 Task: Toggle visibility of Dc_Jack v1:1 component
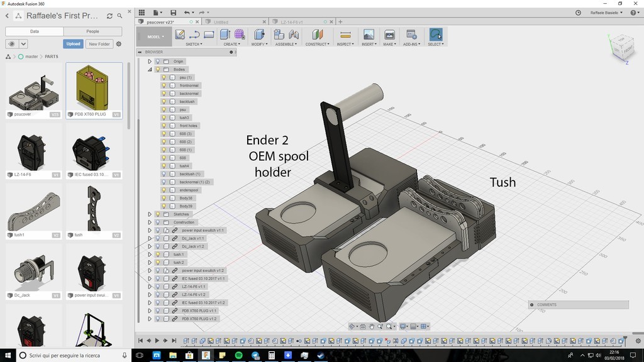click(x=157, y=238)
